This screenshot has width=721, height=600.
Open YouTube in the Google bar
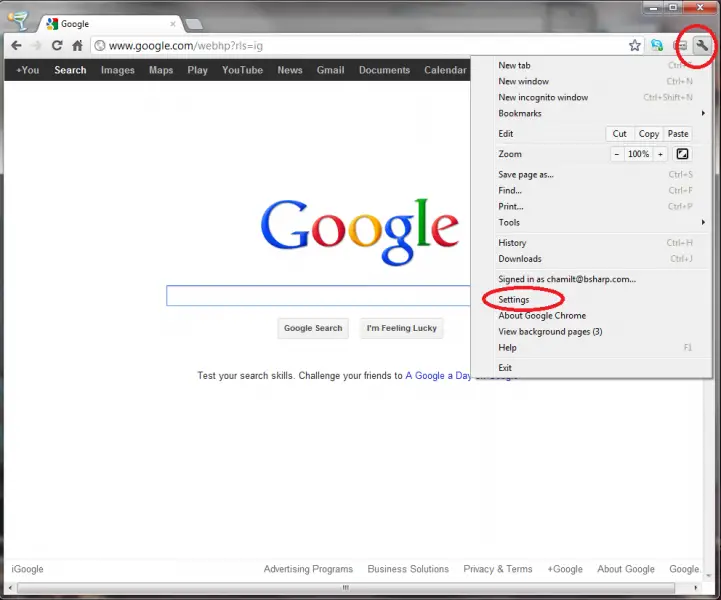[x=242, y=70]
